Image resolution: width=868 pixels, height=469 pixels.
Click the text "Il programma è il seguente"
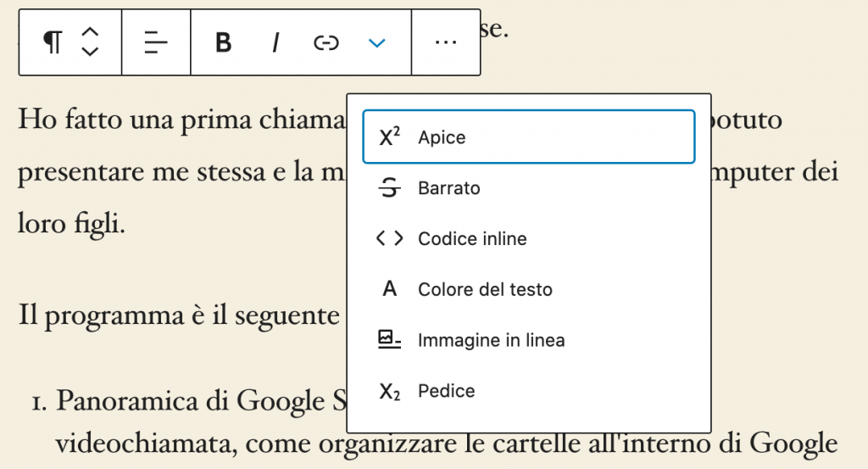pyautogui.click(x=179, y=316)
